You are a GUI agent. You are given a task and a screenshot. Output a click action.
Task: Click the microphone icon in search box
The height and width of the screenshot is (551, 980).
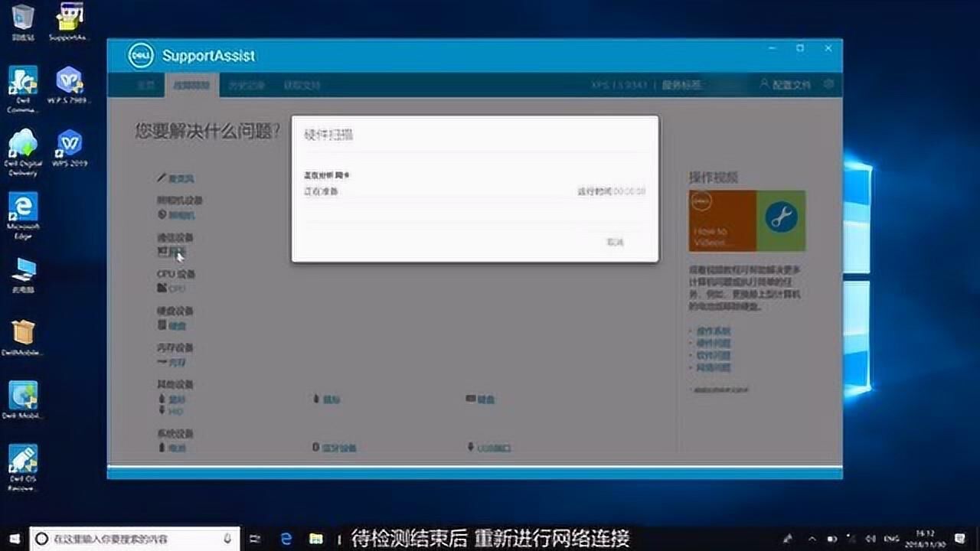[228, 539]
